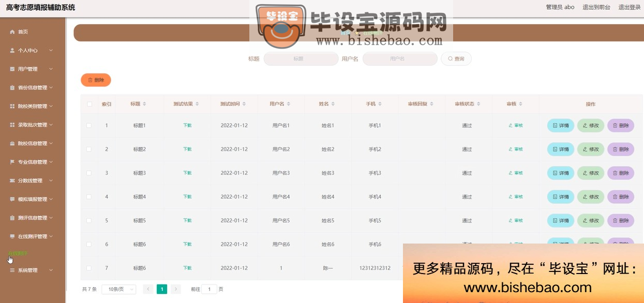Open 审核 review for row 标题2
The height and width of the screenshot is (303, 644).
pyautogui.click(x=516, y=149)
